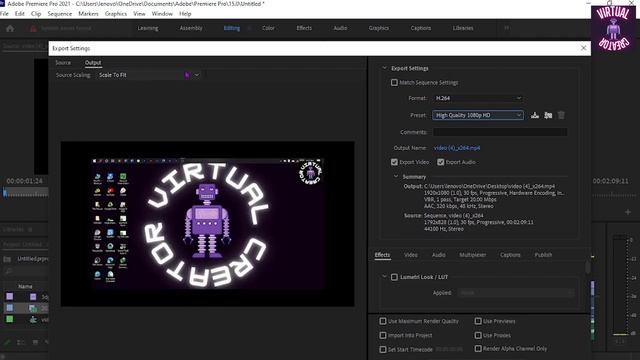Open the Publish tab

pyautogui.click(x=543, y=255)
